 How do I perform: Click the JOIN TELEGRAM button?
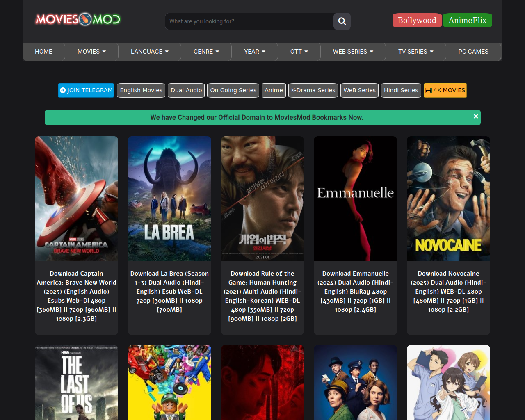[x=86, y=90]
